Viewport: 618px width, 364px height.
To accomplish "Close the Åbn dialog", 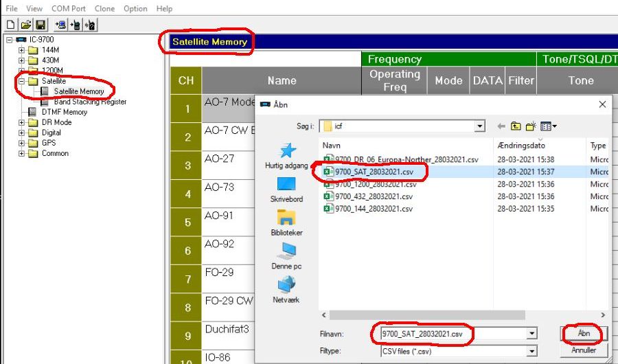I will 602,104.
